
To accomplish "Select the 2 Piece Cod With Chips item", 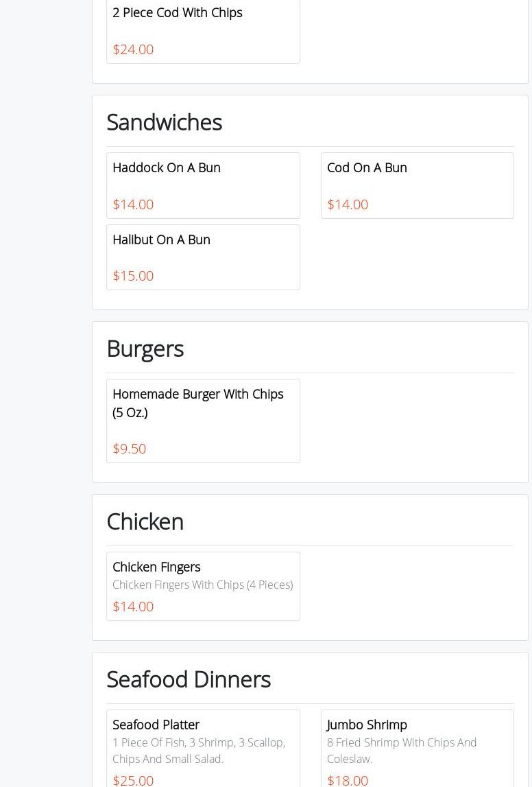I will click(178, 12).
